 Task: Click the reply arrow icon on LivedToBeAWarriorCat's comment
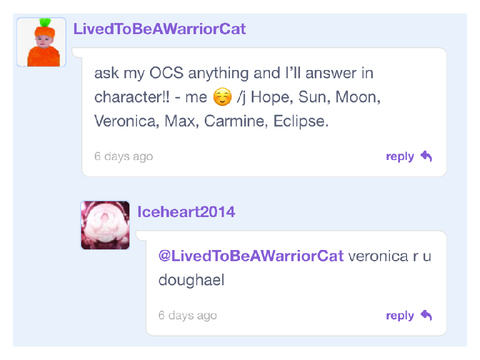click(426, 156)
